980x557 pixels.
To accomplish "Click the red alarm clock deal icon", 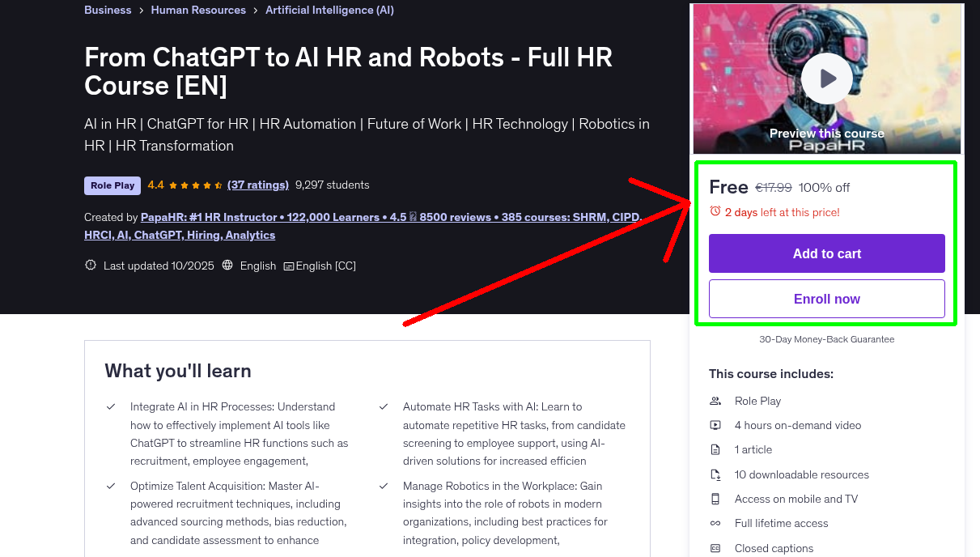I will pos(715,211).
